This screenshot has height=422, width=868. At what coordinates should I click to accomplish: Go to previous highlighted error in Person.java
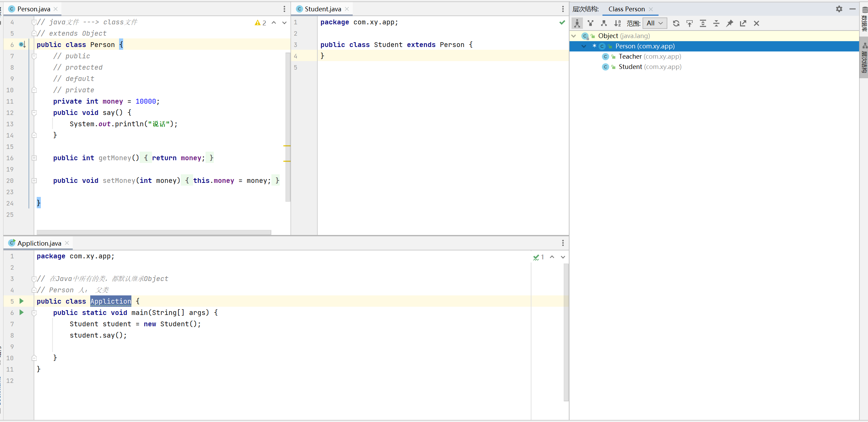274,23
